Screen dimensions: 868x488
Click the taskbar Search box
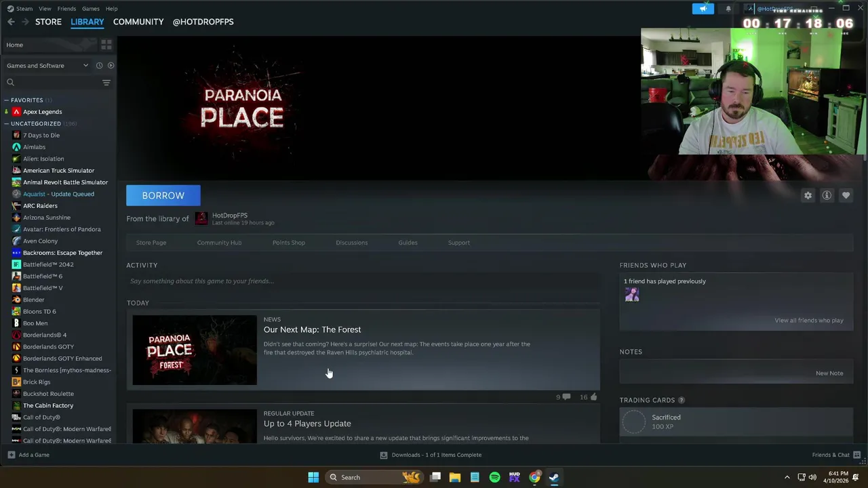tap(374, 477)
